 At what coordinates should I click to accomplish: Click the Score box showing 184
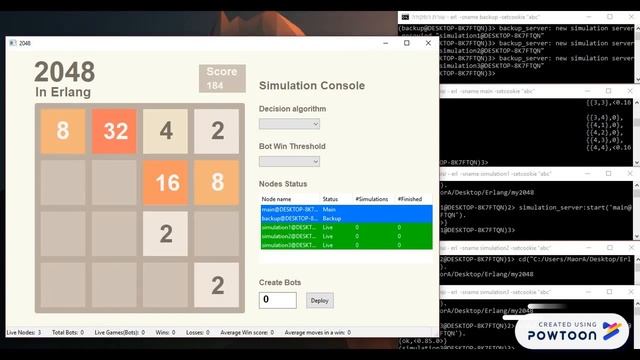(222, 78)
